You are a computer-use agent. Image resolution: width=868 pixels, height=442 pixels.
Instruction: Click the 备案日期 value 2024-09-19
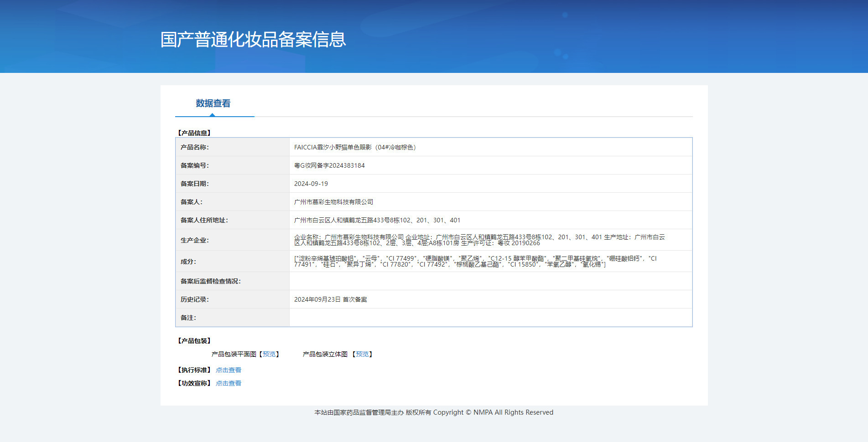(x=311, y=184)
